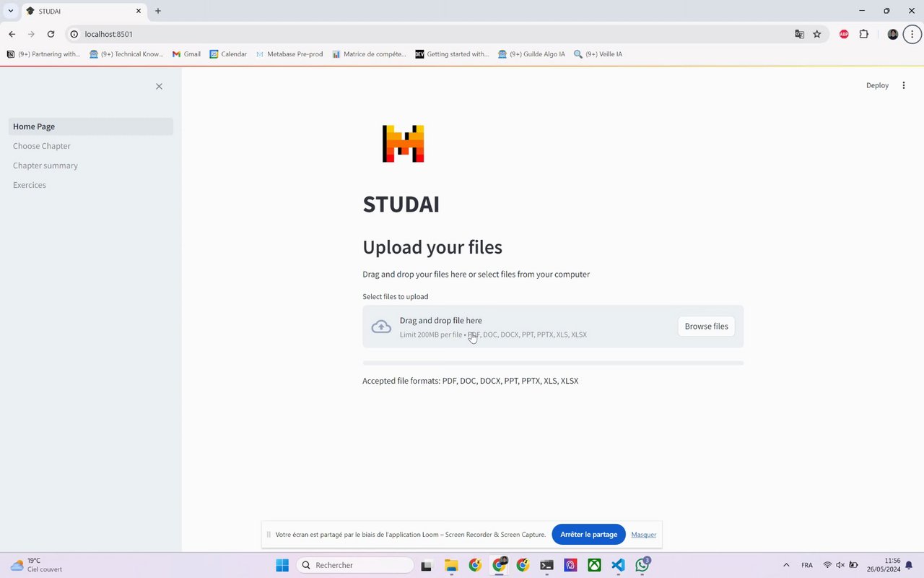Click the Accepted file formats text line
Image resolution: width=924 pixels, height=578 pixels.
click(470, 381)
